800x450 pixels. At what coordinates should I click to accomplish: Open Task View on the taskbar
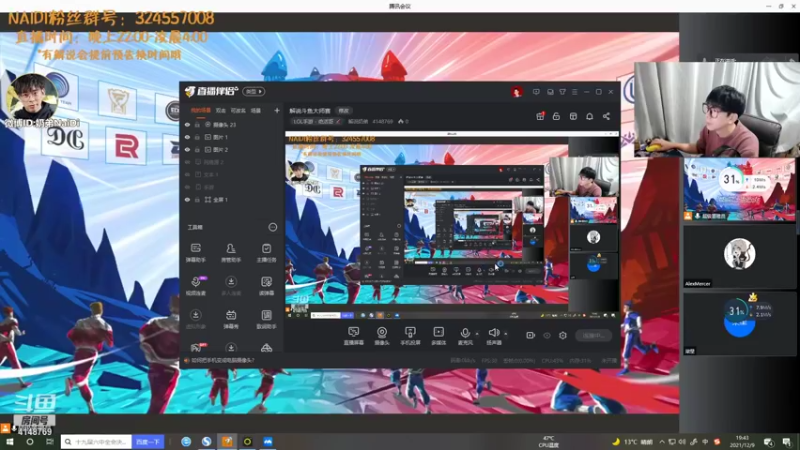49,442
